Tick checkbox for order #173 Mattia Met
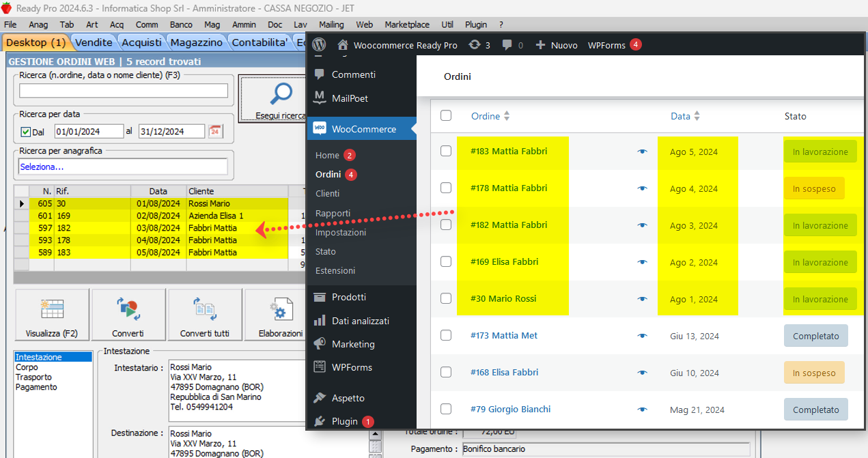The image size is (868, 458). coord(446,335)
